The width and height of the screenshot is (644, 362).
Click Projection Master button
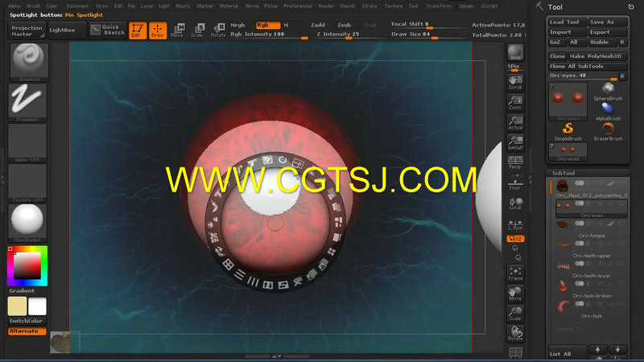[27, 31]
